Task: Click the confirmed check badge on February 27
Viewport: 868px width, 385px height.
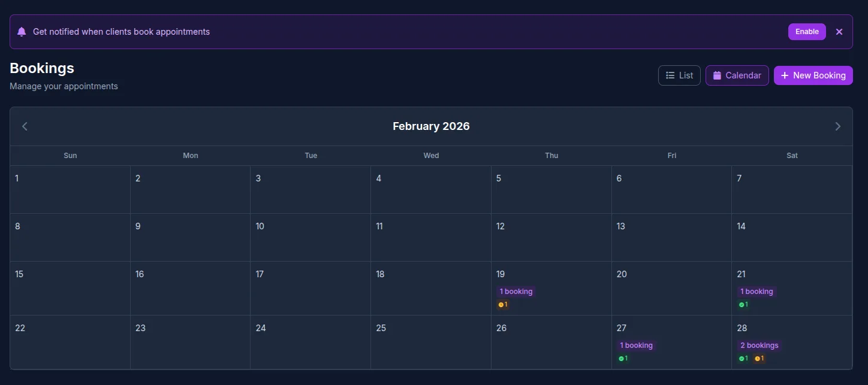Action: [623, 358]
